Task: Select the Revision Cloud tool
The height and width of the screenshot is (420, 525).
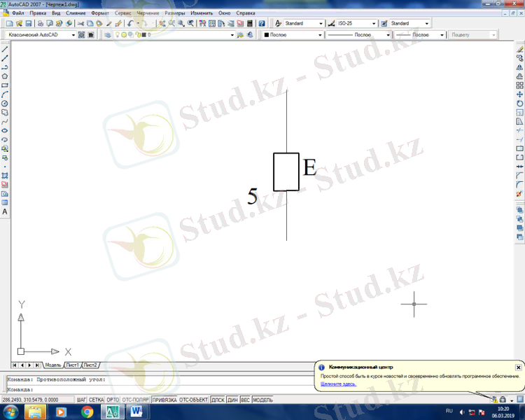Action: (x=5, y=113)
